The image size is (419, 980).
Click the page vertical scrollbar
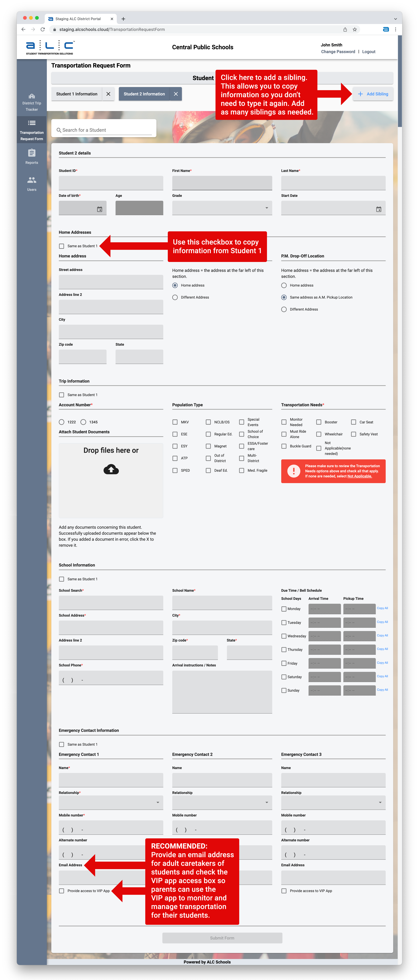(x=400, y=81)
